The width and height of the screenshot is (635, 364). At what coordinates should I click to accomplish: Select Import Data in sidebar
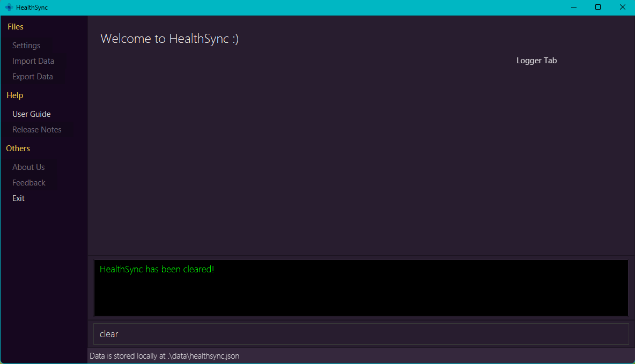click(x=33, y=61)
